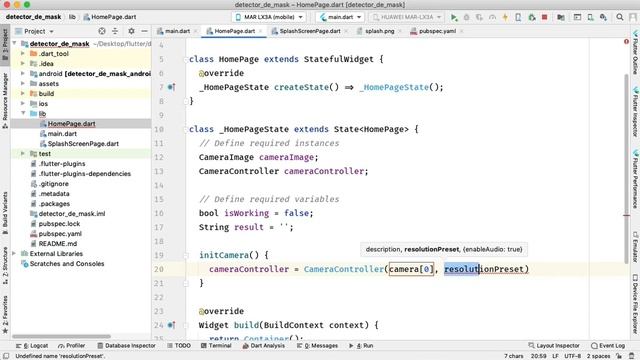
Task: Open the search everywhere magnifier
Action: 620,17
